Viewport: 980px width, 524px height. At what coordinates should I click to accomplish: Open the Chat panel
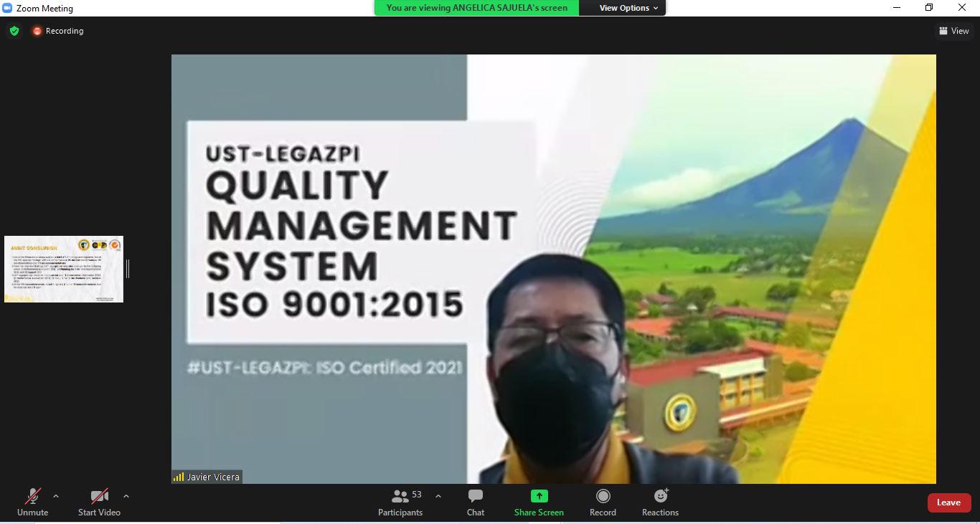(x=475, y=502)
